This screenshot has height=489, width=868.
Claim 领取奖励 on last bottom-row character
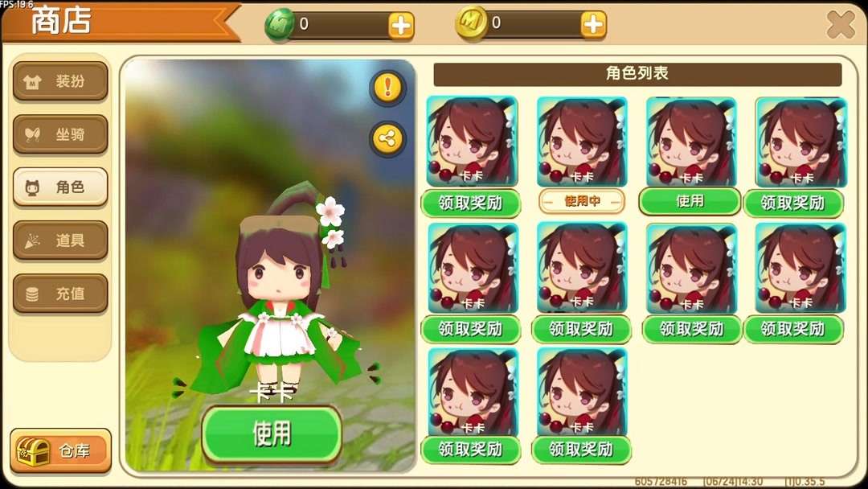(x=581, y=449)
